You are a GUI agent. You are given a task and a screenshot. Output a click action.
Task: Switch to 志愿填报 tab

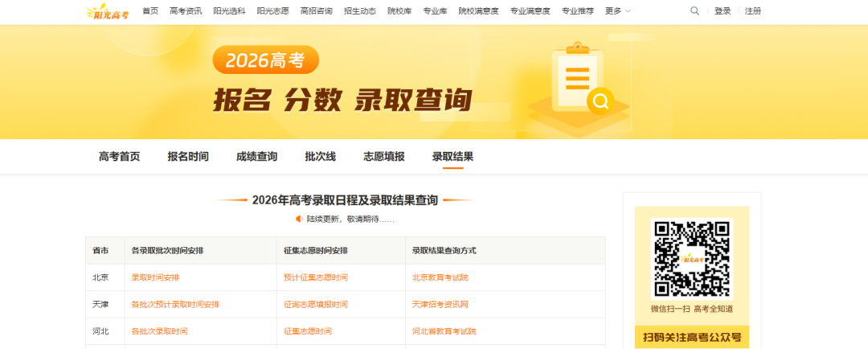[x=384, y=157]
